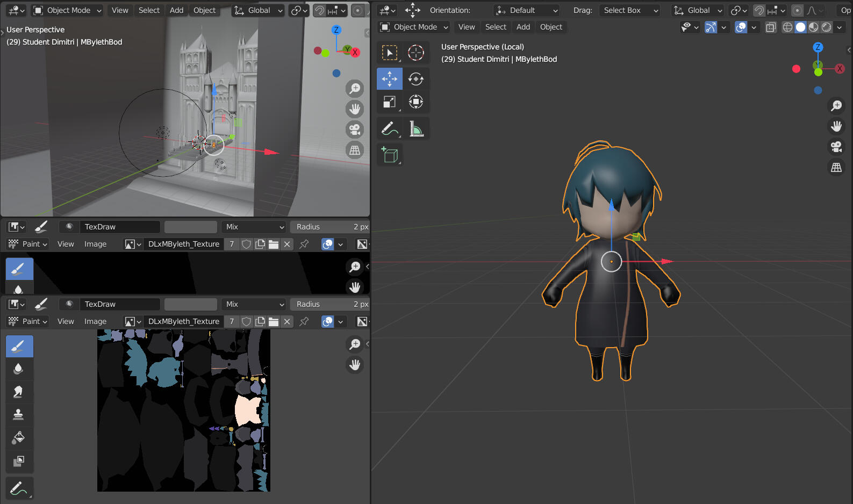Toggle fake user shield for DLxMByleth_Texture

point(246,321)
